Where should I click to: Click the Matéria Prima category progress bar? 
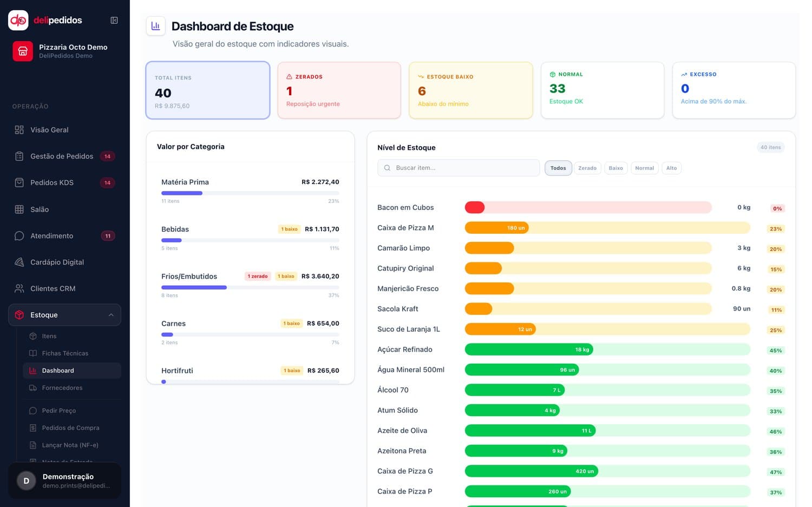click(x=250, y=193)
